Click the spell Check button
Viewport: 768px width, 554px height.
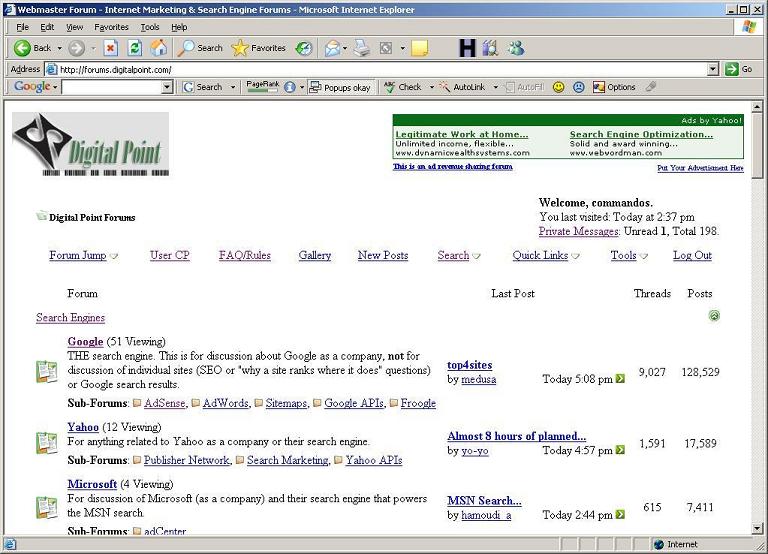(403, 87)
